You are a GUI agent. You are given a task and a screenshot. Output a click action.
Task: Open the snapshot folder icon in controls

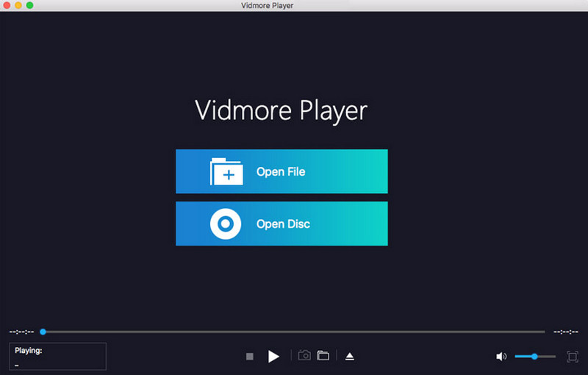click(x=323, y=355)
